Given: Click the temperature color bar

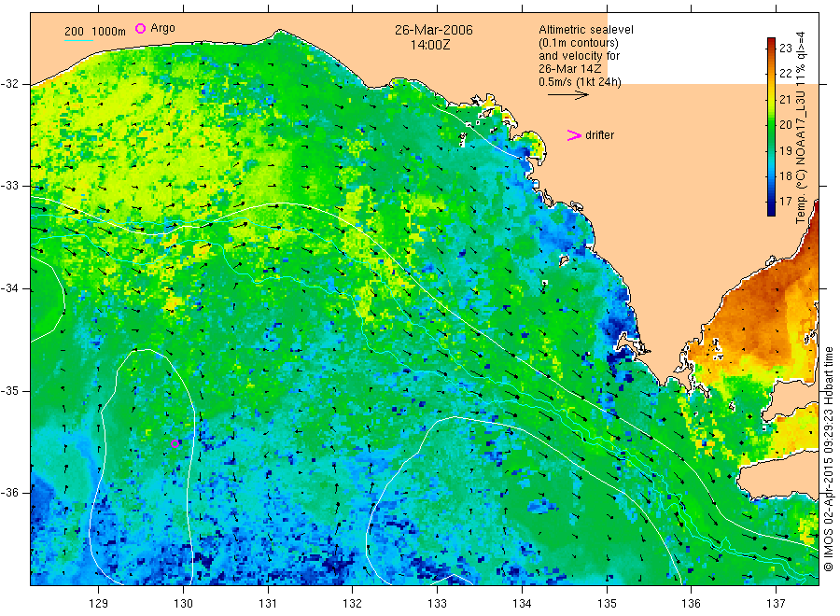Looking at the screenshot, I should (771, 127).
